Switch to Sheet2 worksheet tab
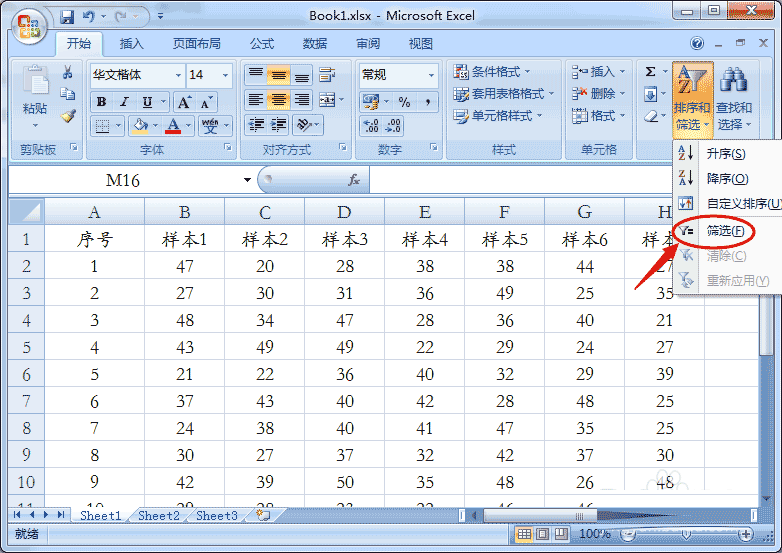The image size is (782, 553). pyautogui.click(x=159, y=516)
